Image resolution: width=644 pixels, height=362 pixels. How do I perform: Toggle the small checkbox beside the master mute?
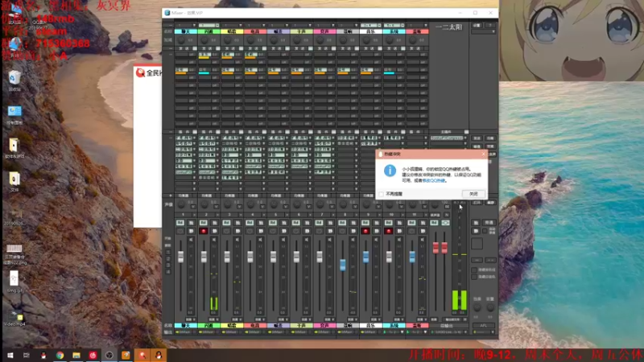coord(485,232)
